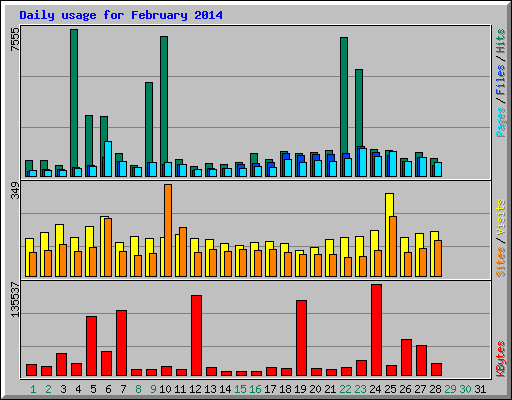Viewport: 512px width, 400px height.
Task: Click the red KBytes bar for day 24
Action: pyautogui.click(x=376, y=330)
